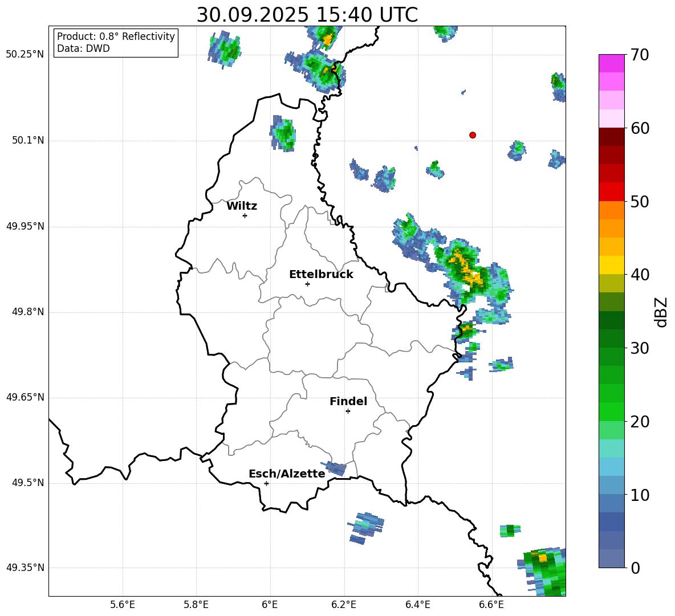Screen dimensions: 675x616
Task: Click the Wiltz station cross marker
Action: 245,215
